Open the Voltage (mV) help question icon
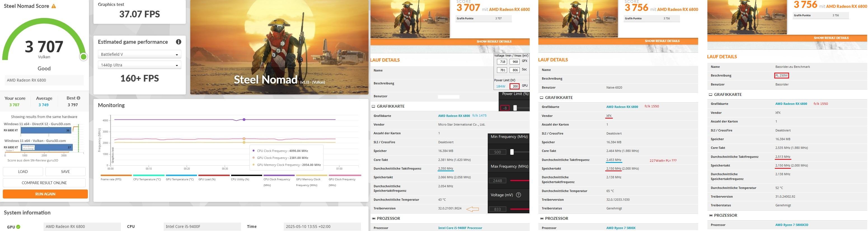This screenshot has height=231, width=868. 519,195
